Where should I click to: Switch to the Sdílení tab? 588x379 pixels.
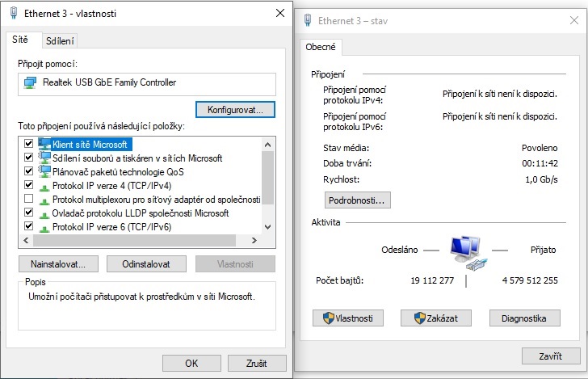point(60,40)
